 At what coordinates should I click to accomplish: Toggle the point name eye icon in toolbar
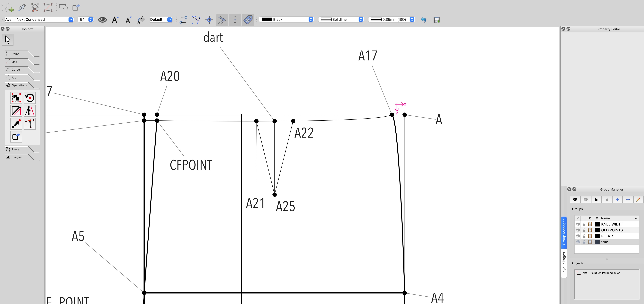tap(102, 20)
